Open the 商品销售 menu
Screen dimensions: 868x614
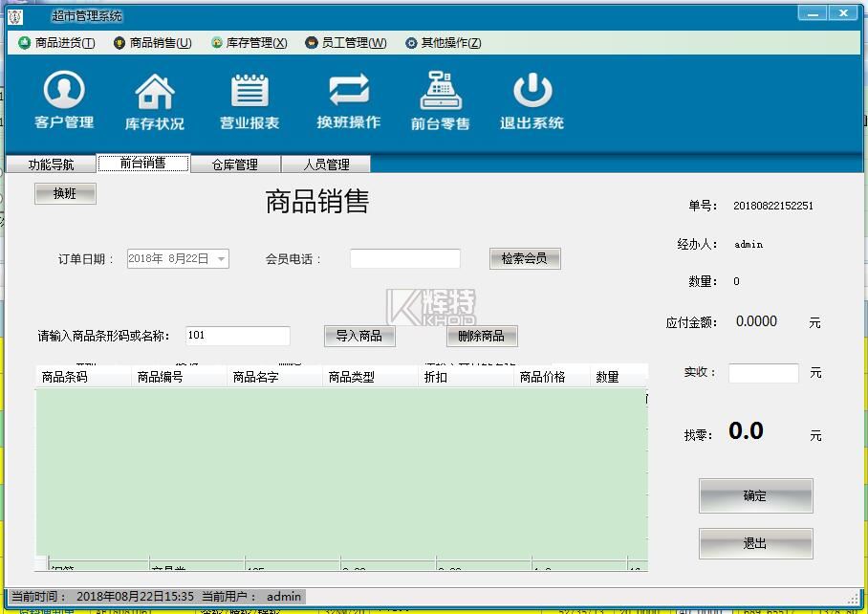[x=153, y=43]
